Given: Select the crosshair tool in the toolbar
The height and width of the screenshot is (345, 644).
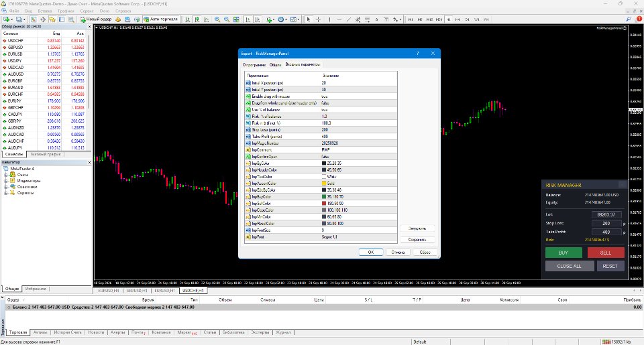Looking at the screenshot, I should [318, 19].
